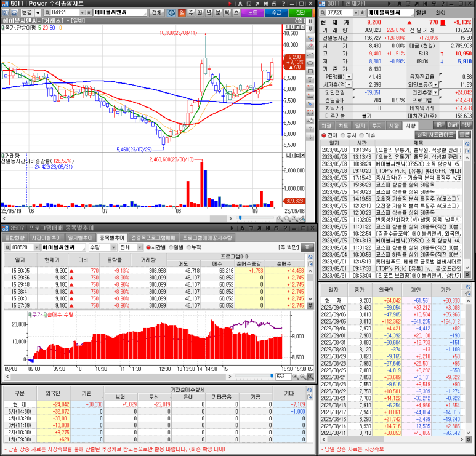
Task: Open the 전체 dropdown in program trading
Action: click(140, 247)
